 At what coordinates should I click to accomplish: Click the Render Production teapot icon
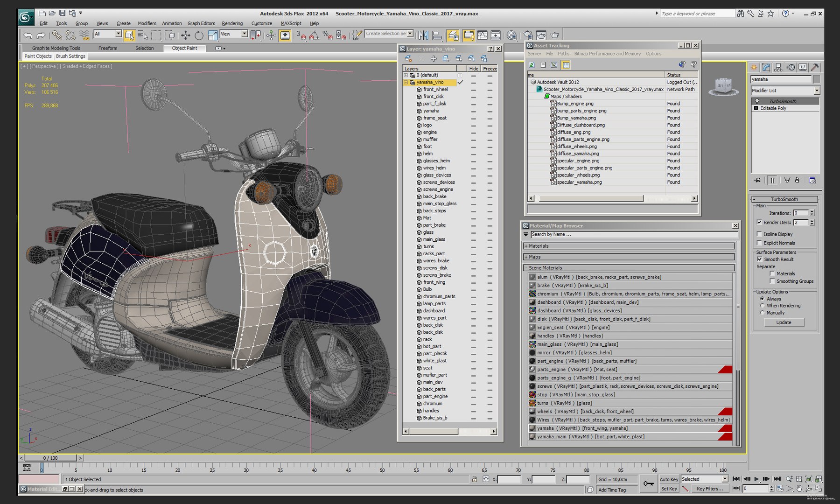tap(555, 35)
